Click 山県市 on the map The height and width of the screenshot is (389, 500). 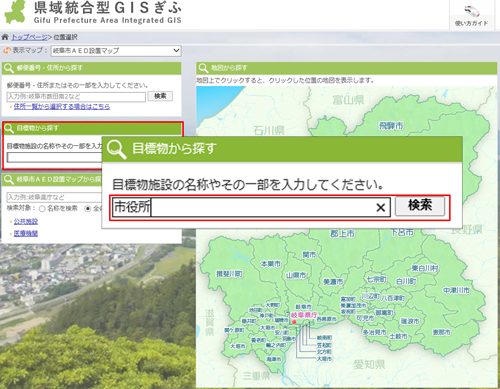tap(296, 276)
